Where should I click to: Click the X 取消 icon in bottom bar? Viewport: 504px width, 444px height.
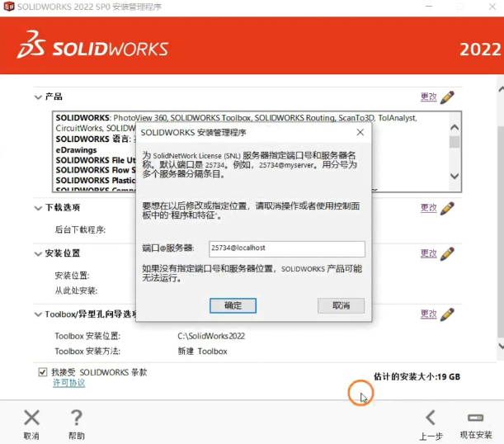pos(31,418)
